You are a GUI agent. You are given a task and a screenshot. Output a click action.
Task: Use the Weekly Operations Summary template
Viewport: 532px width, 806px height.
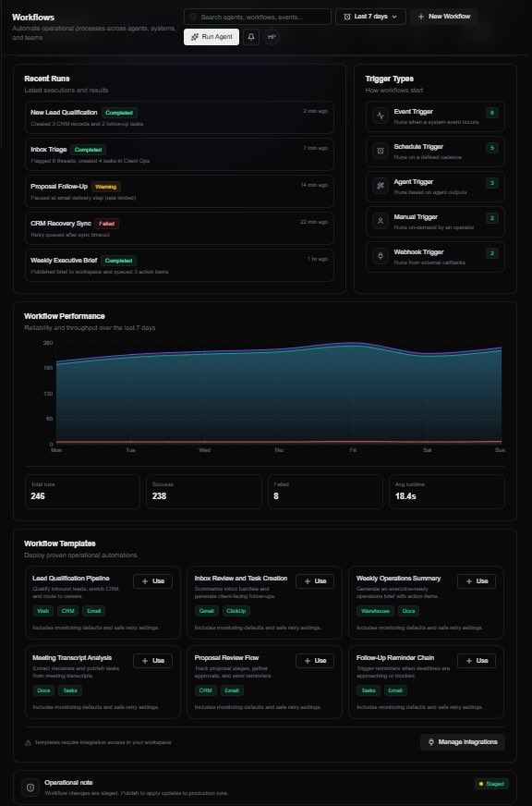(476, 580)
